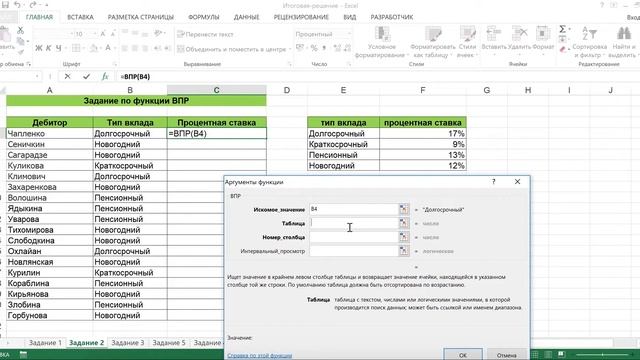The image size is (640, 360).
Task: Click the Интервальный_просмотр range selector icon
Action: pos(404,251)
